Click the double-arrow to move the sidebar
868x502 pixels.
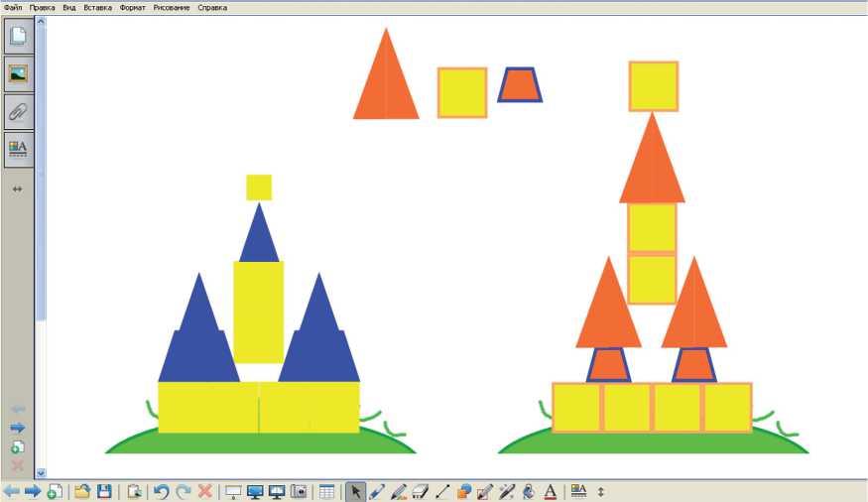(18, 189)
